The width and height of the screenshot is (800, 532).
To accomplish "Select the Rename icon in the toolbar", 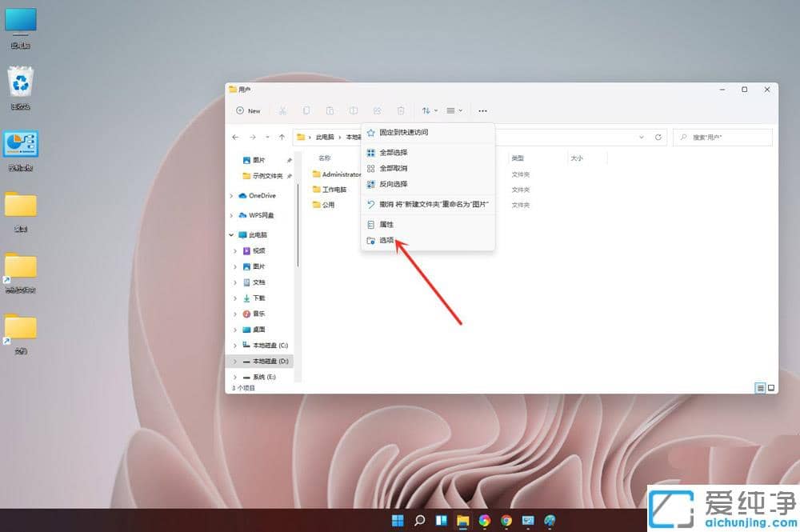I will click(353, 111).
